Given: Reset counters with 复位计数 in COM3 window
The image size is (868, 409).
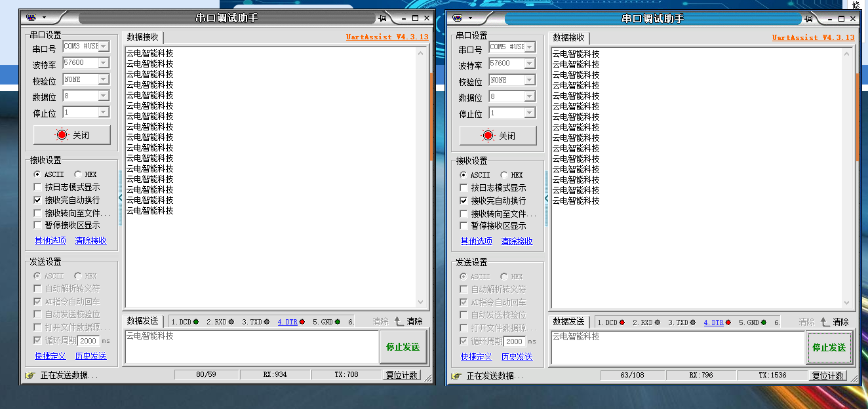Looking at the screenshot, I should (x=401, y=375).
